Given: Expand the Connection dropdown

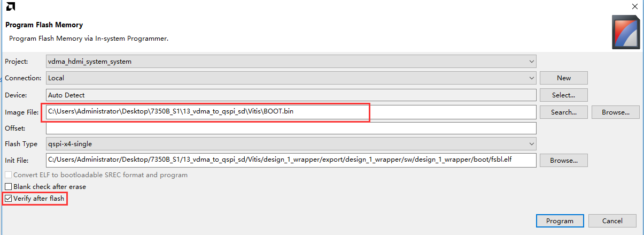Looking at the screenshot, I should (x=291, y=78).
